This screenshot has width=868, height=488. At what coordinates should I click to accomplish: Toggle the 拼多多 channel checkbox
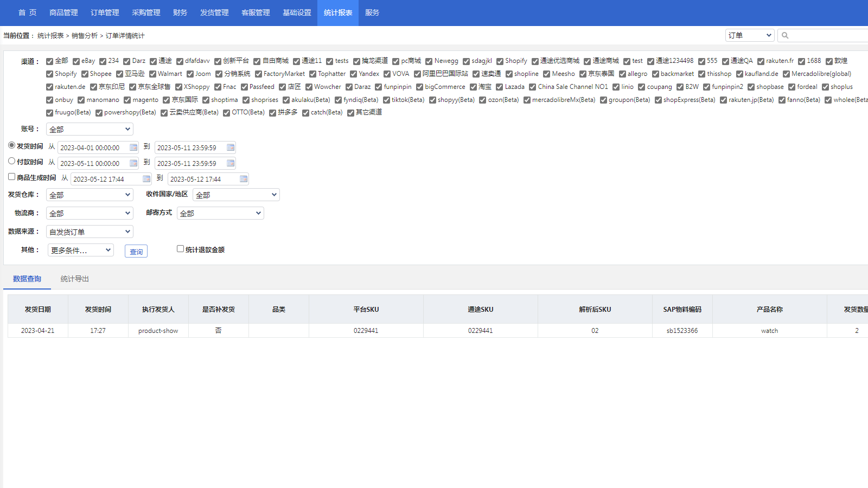coord(272,113)
